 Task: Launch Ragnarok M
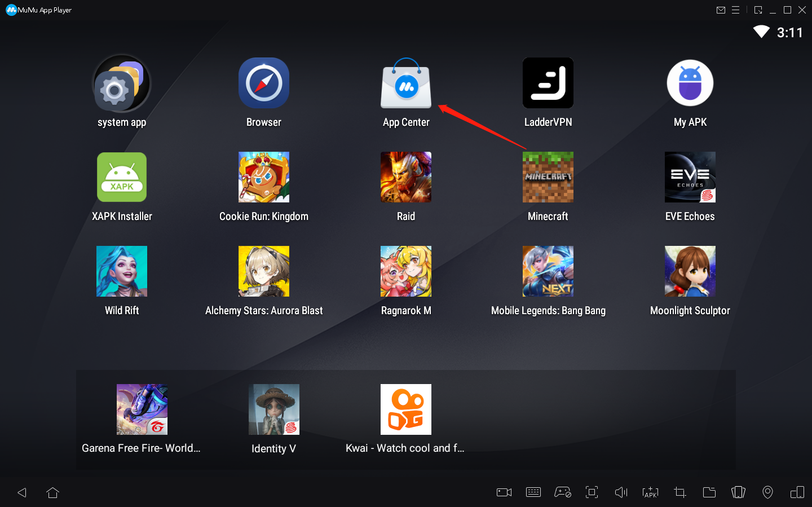pyautogui.click(x=406, y=271)
